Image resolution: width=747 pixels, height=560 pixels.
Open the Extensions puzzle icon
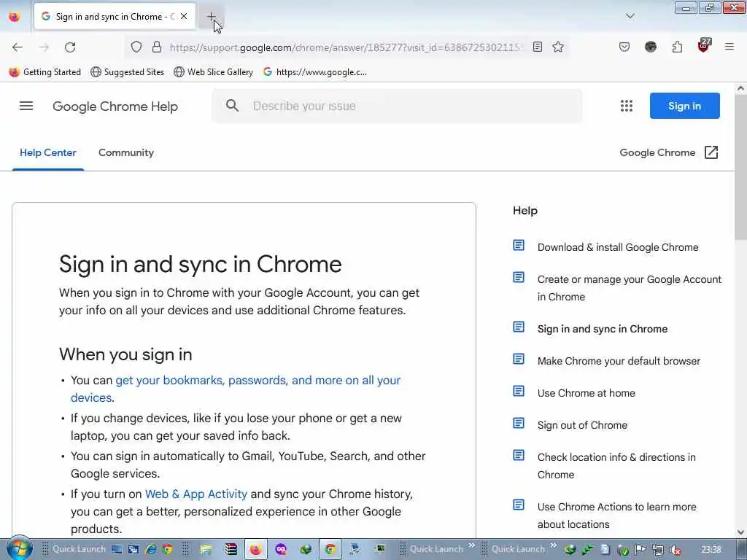click(677, 47)
